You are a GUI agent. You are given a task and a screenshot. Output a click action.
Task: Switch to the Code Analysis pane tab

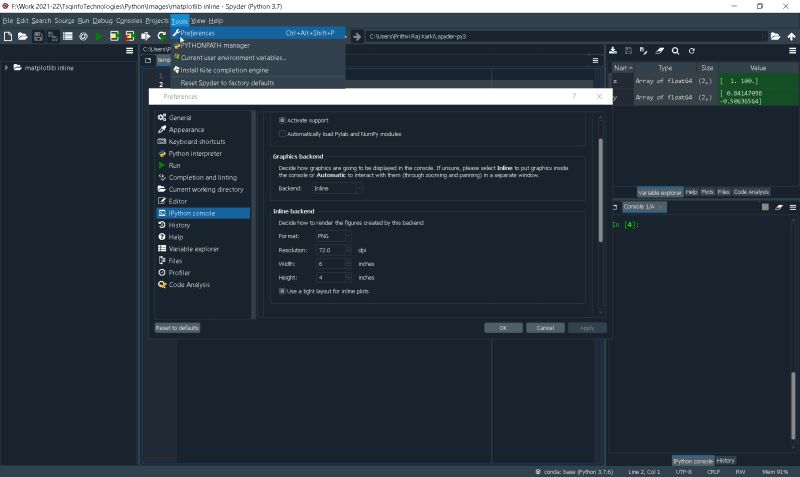(x=751, y=192)
